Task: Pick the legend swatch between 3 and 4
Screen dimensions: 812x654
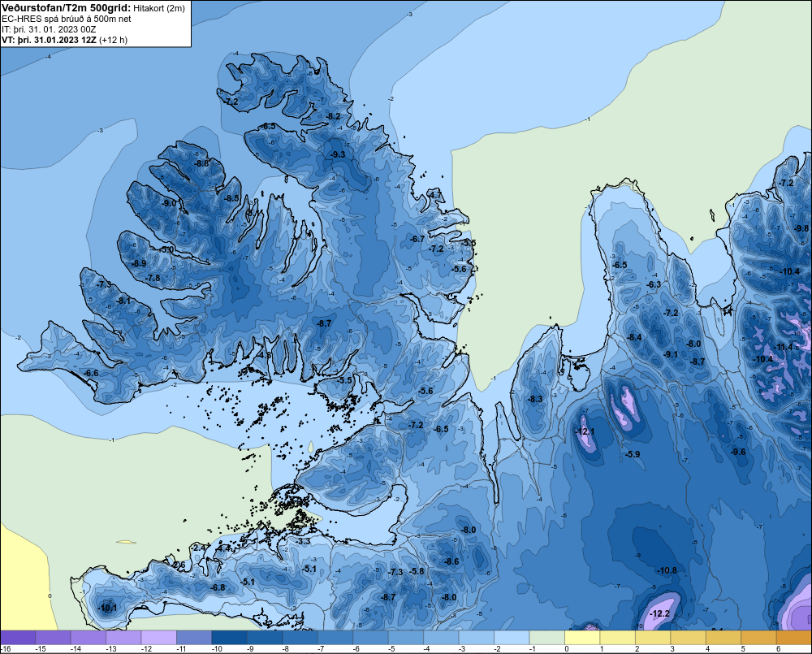Action: click(x=689, y=638)
